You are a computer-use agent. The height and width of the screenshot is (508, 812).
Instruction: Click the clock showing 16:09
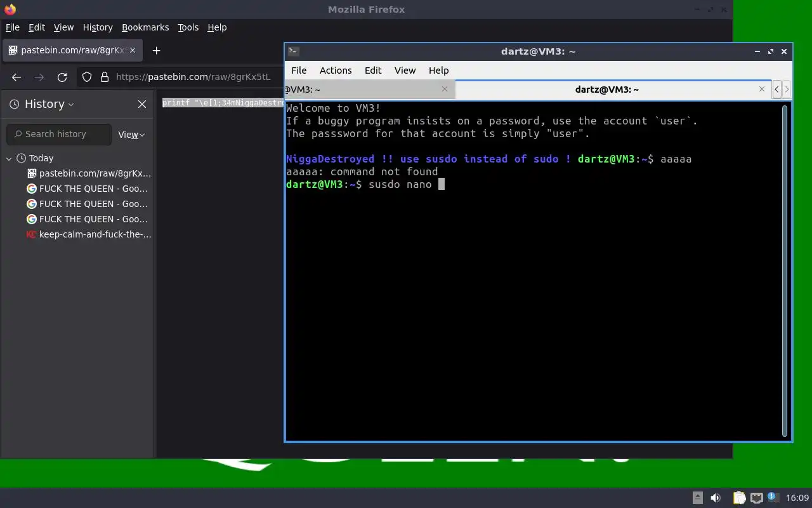coord(797,498)
